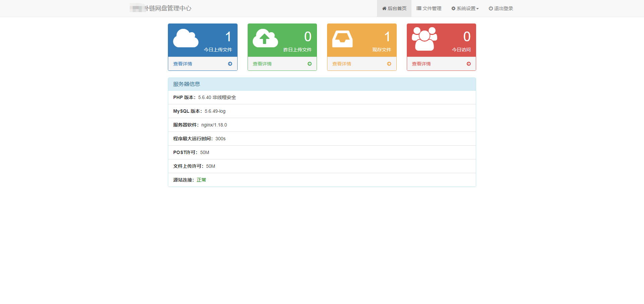View 查看详情 for existing files
This screenshot has width=644, height=304.
coord(341,64)
